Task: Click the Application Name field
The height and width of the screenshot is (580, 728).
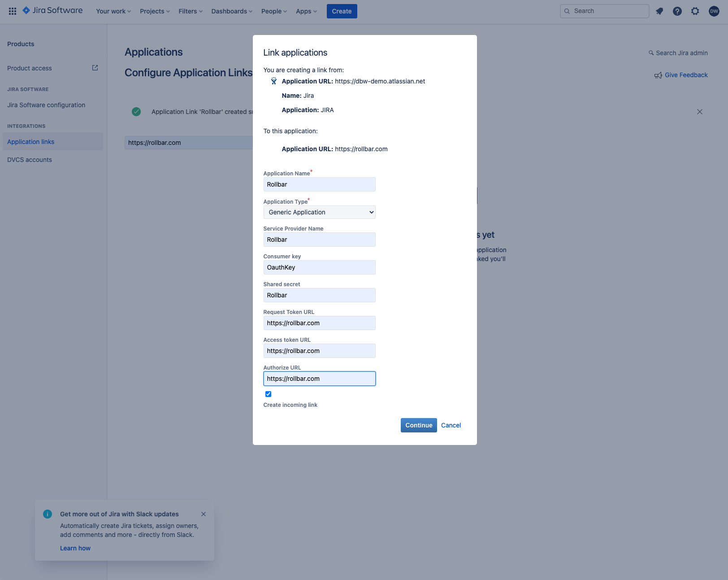Action: coord(320,184)
